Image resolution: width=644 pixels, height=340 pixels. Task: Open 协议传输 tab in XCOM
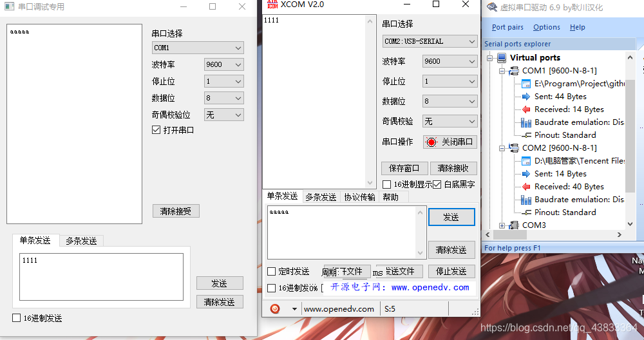(x=360, y=197)
